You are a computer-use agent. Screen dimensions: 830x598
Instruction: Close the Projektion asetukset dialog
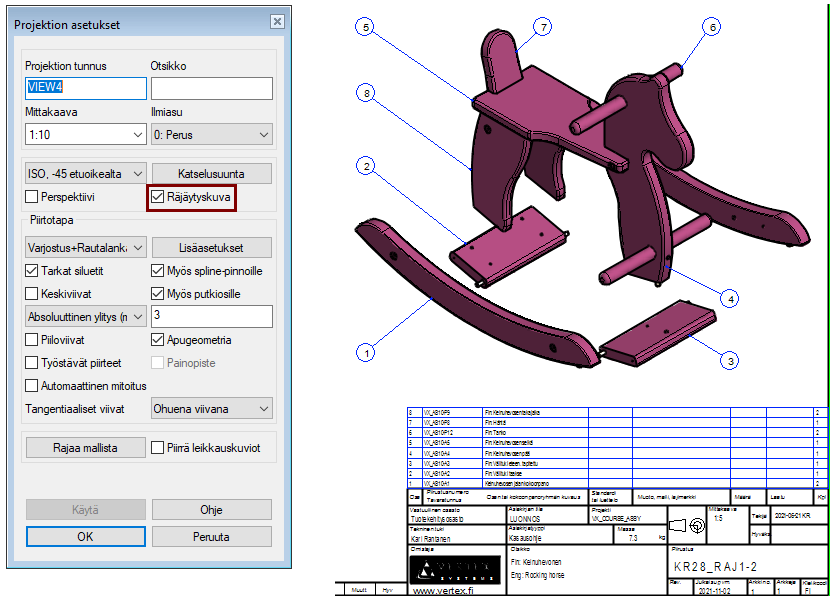coord(276,24)
